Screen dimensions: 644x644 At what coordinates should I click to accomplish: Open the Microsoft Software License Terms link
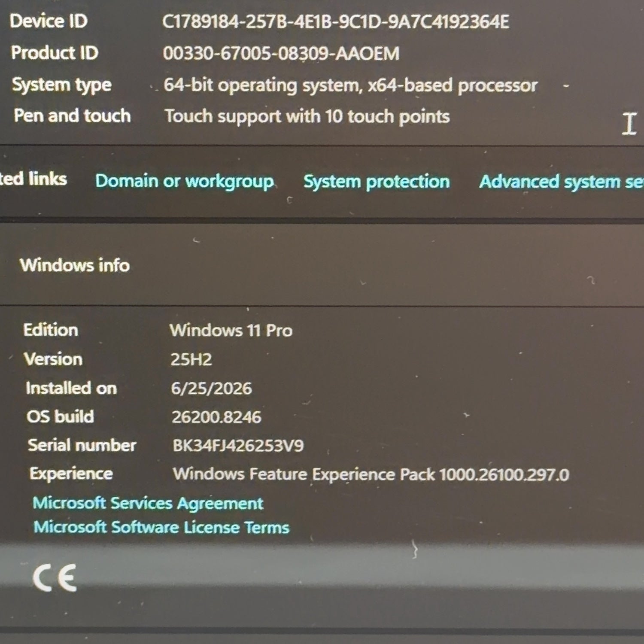pyautogui.click(x=161, y=527)
